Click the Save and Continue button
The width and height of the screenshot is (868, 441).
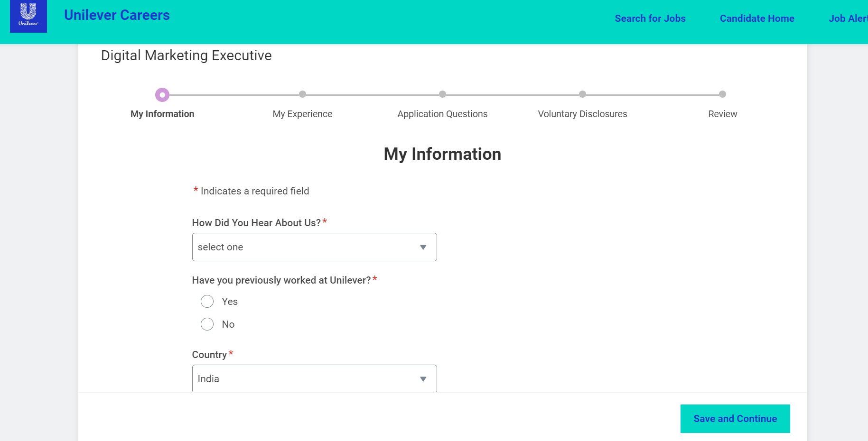pos(735,419)
